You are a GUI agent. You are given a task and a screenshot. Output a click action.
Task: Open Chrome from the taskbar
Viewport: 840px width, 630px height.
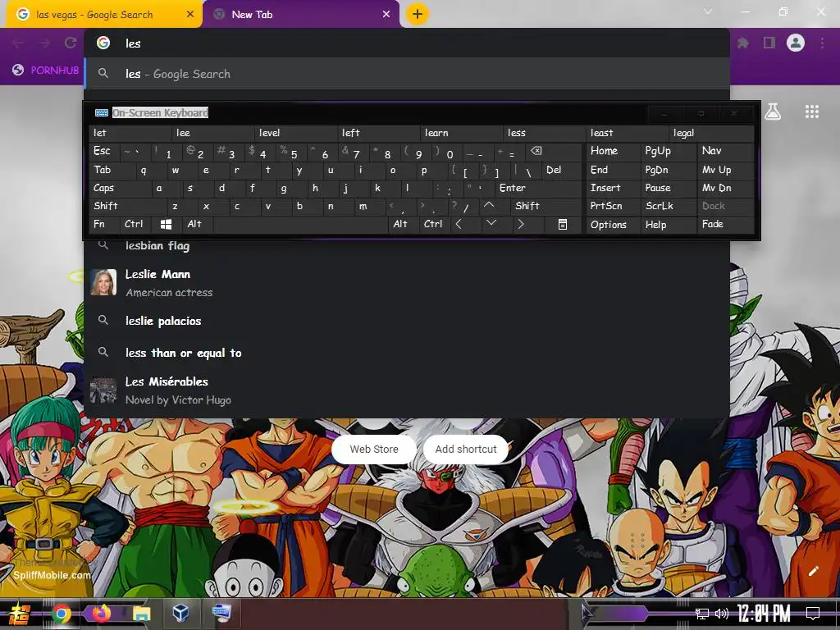click(x=61, y=614)
